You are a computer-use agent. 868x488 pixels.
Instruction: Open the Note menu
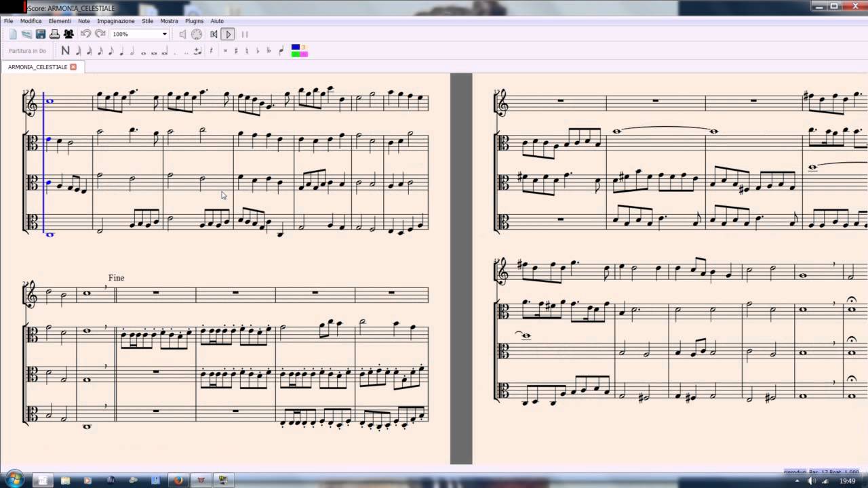84,21
